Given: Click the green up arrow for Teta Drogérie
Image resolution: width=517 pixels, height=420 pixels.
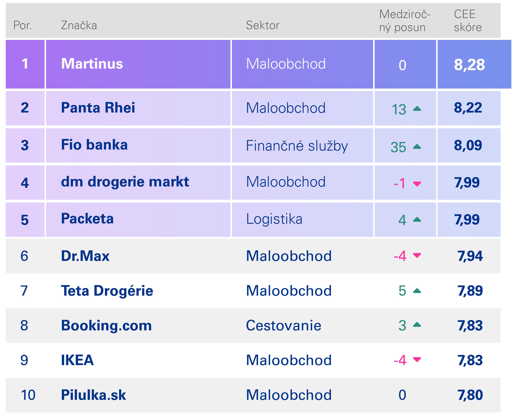Looking at the screenshot, I should 417,291.
